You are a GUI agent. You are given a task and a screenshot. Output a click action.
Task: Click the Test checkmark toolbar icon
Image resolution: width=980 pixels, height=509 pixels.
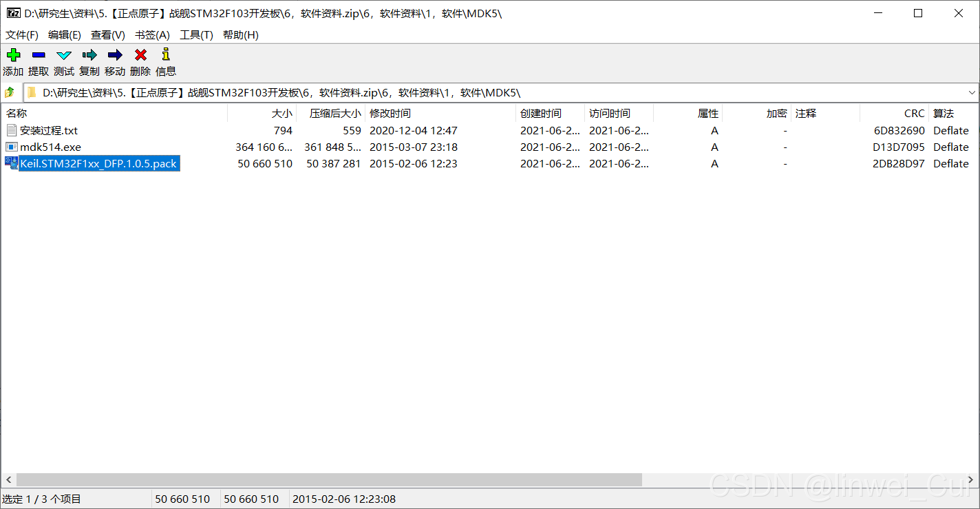[x=64, y=55]
